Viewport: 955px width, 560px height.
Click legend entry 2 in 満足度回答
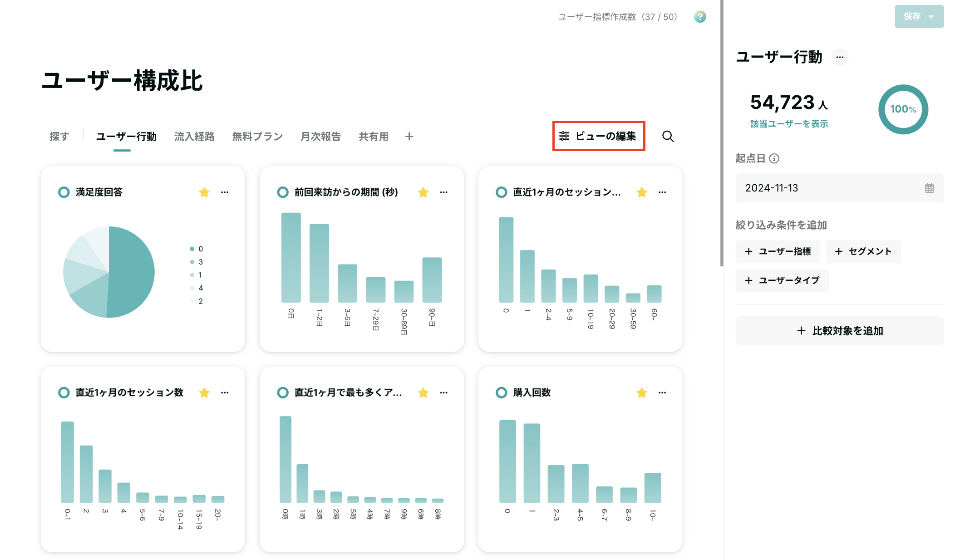tap(197, 301)
